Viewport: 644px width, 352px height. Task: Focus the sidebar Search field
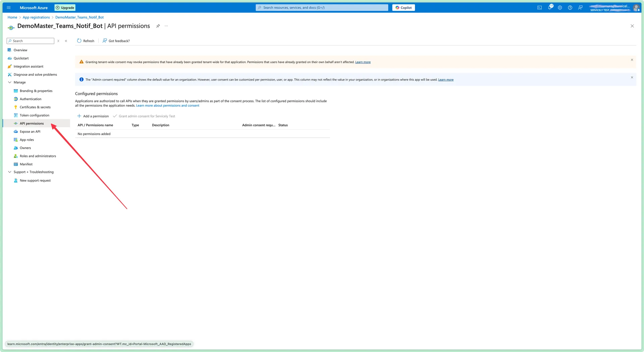31,41
